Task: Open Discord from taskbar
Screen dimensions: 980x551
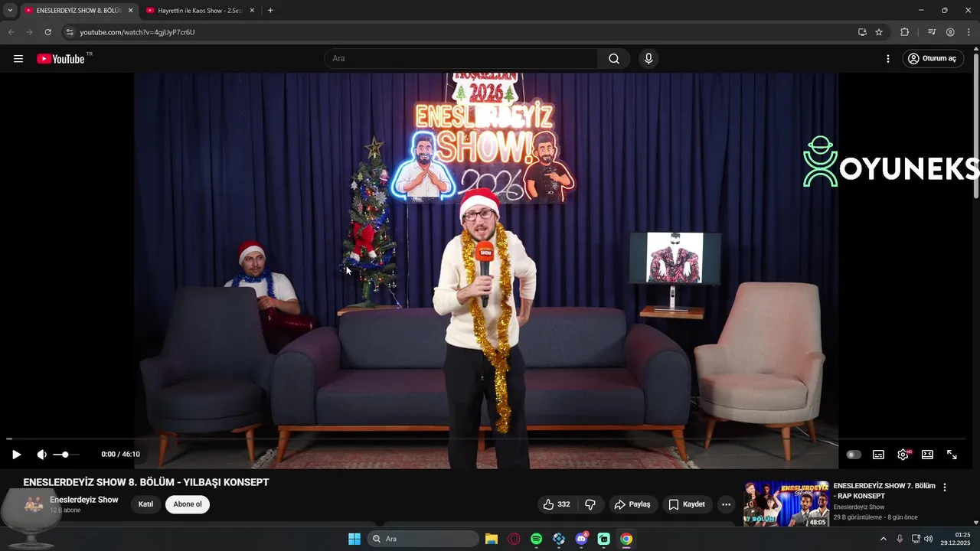Action: [582, 539]
